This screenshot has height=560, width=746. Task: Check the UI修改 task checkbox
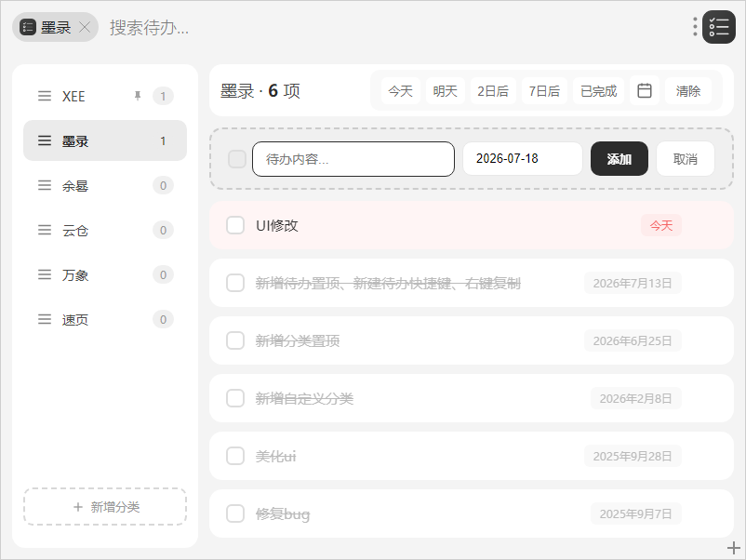point(235,225)
